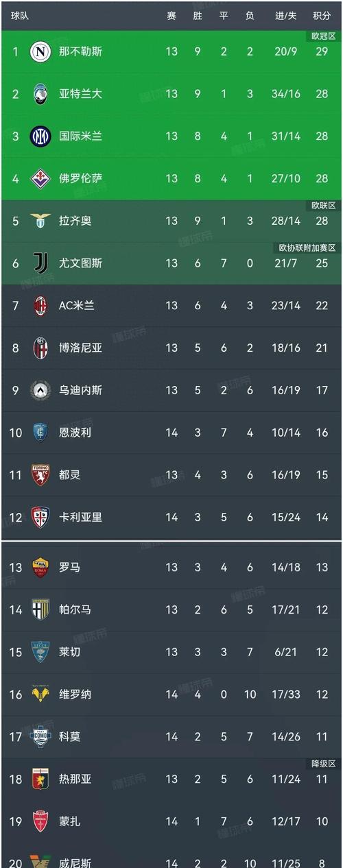343x868 pixels.
Task: Select the 球队 column header
Action: 20,15
